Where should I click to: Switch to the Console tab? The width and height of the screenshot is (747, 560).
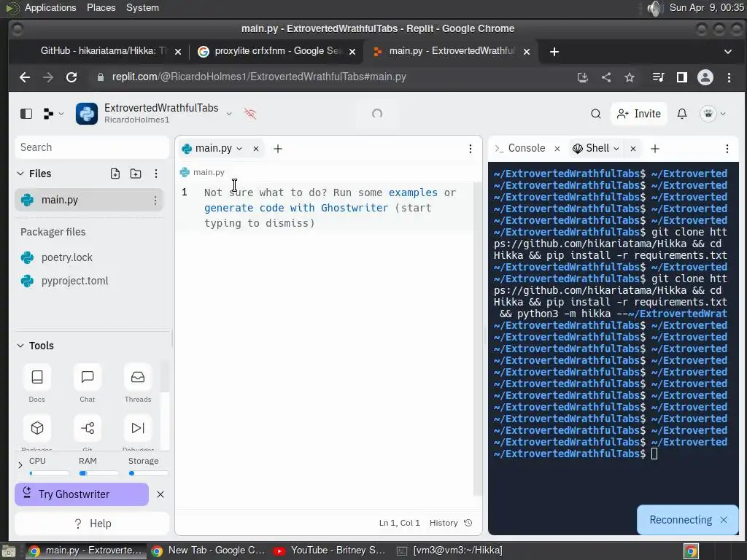519,149
